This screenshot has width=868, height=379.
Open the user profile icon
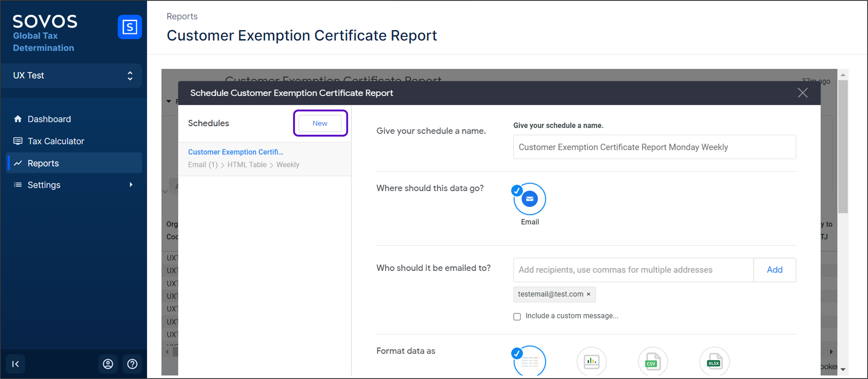coord(108,364)
